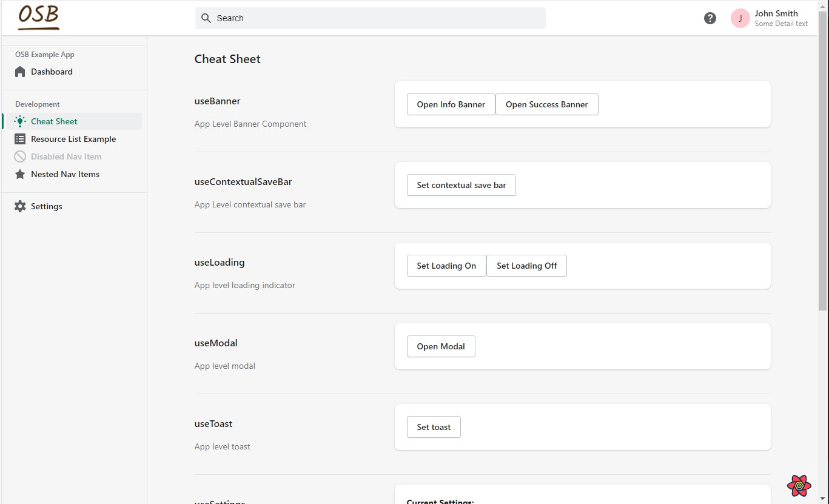Screen dimensions: 829x504
Task: Click 'OSB Example App' sidebar label
Action: click(x=45, y=55)
